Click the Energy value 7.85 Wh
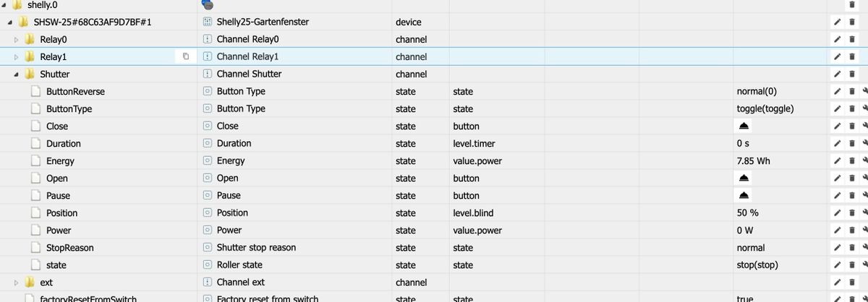Image resolution: width=868 pixels, height=302 pixels. click(x=753, y=160)
